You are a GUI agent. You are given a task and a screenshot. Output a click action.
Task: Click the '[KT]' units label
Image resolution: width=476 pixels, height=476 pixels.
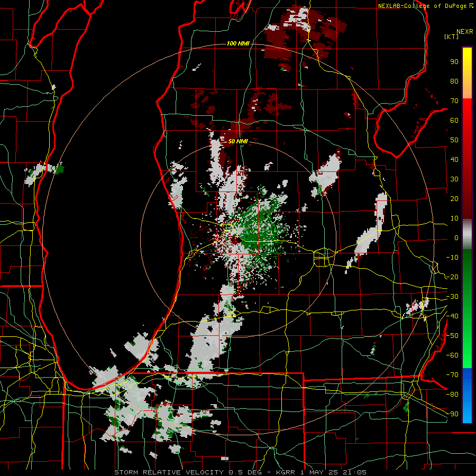point(452,36)
